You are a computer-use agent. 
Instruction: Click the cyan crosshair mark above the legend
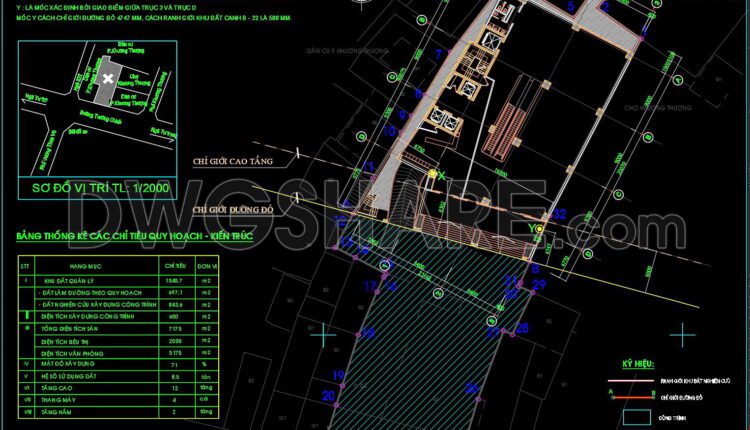683,334
